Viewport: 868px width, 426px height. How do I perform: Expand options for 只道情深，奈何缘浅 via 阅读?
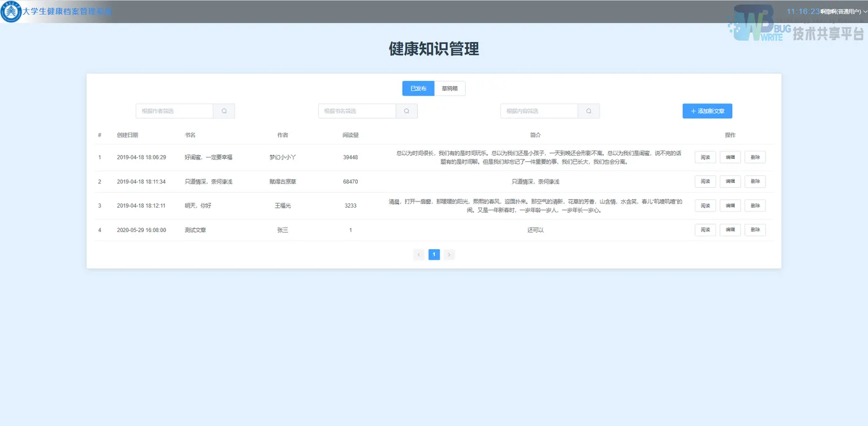[705, 181]
